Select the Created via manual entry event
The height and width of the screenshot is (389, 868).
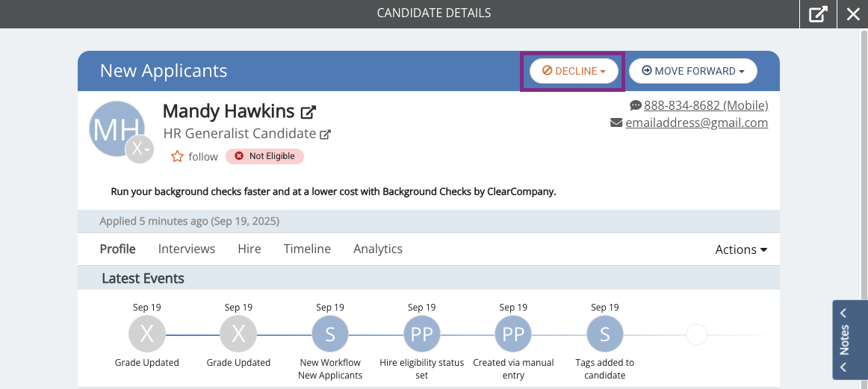click(513, 334)
